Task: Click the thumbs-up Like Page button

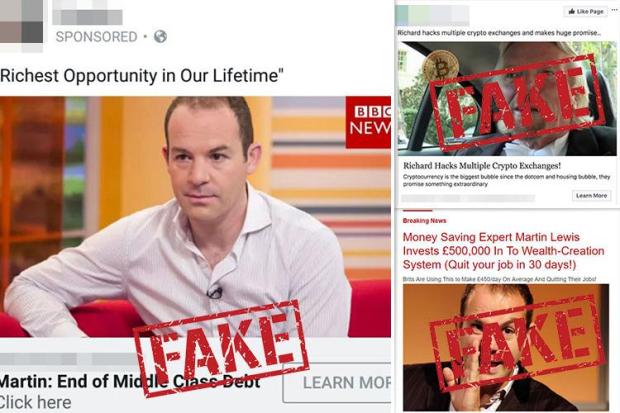Action: tap(586, 11)
